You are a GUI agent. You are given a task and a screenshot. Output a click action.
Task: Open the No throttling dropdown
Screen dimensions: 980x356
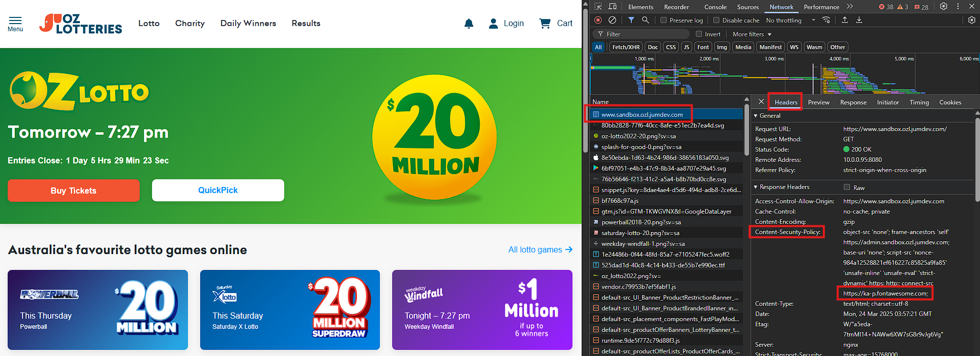coord(791,20)
